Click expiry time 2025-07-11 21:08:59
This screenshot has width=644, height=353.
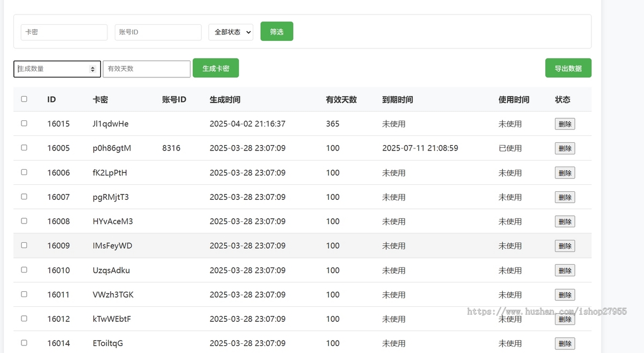(420, 148)
